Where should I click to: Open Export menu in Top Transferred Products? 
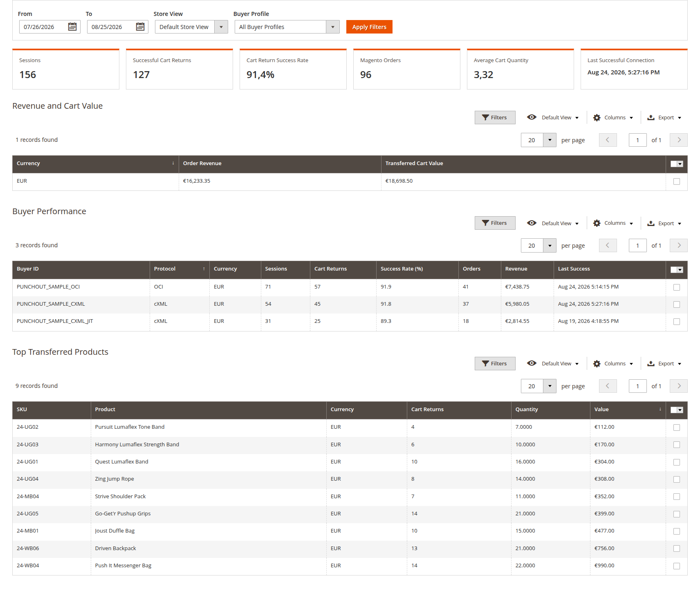click(664, 364)
